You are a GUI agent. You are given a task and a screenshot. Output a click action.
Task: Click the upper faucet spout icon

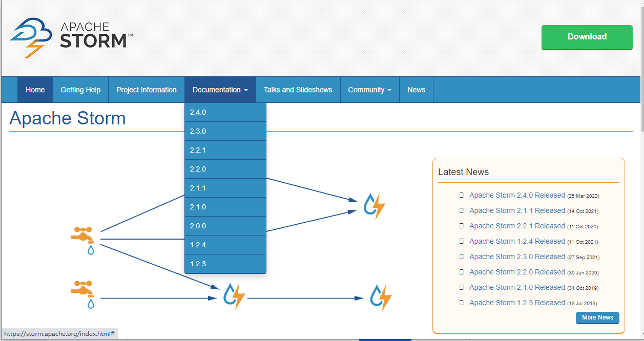[x=83, y=240]
